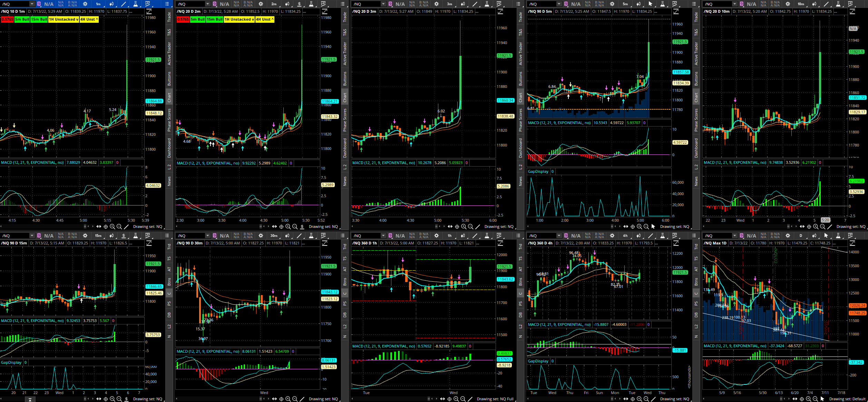This screenshot has width=868, height=402.
Task: Open Drawing set: Default menu on the daily chart
Action: click(847, 399)
